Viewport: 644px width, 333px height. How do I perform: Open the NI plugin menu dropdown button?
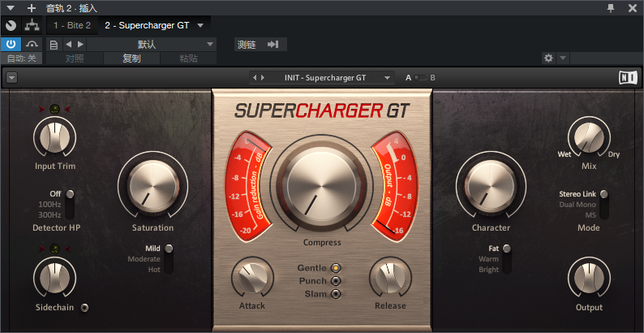12,77
